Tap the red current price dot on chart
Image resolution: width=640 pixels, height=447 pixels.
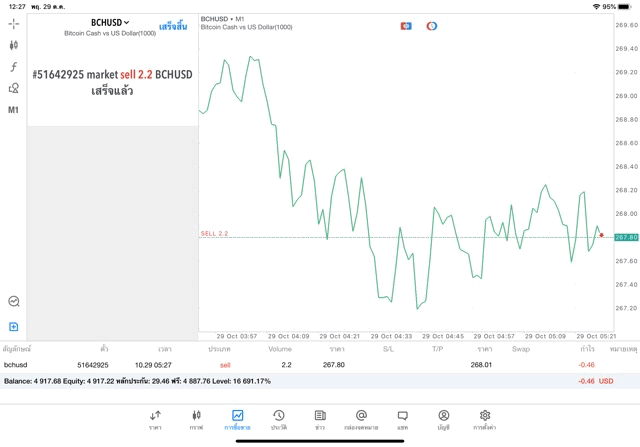(601, 235)
